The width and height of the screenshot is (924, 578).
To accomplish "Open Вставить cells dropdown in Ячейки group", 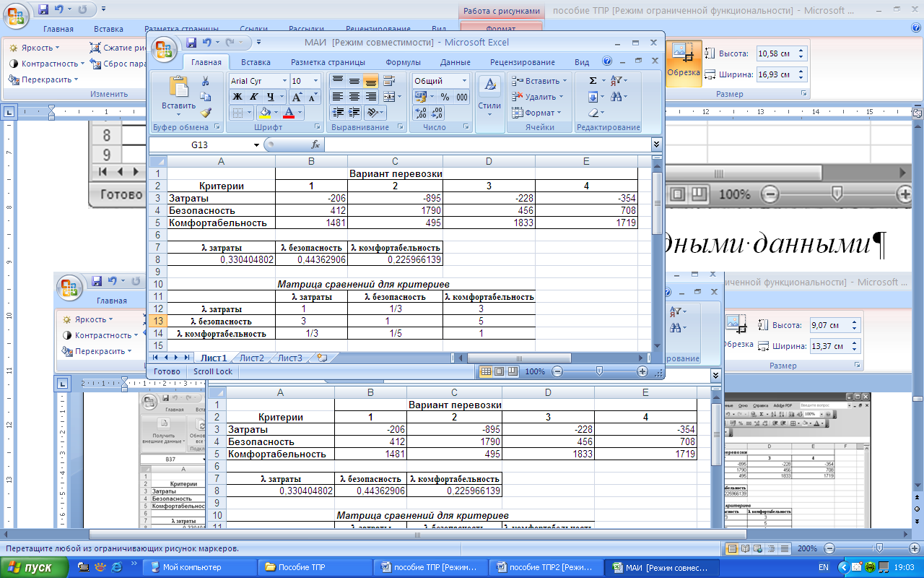I will [x=539, y=81].
